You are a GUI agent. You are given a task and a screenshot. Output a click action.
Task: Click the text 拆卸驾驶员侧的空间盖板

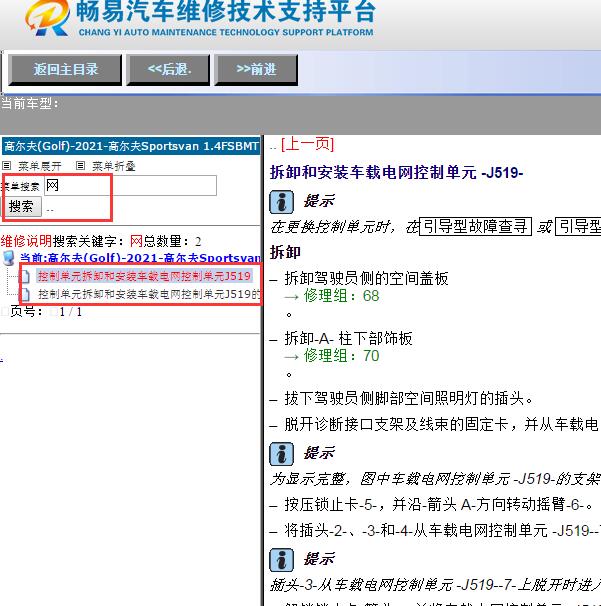pos(366,278)
